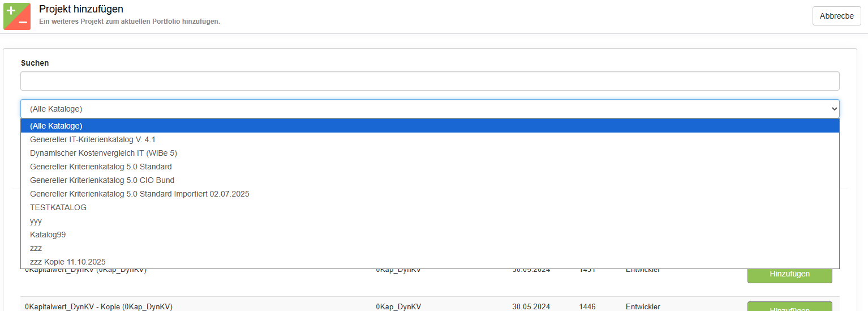Select the highlighted (Alle Kataloge) list option
868x311 pixels.
tap(57, 126)
